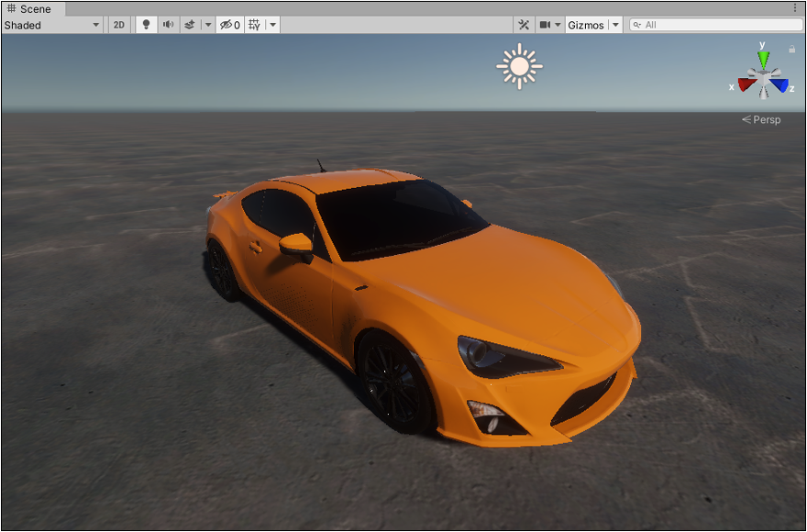Open the panel's three-dot options menu
The image size is (807, 532).
(795, 7)
